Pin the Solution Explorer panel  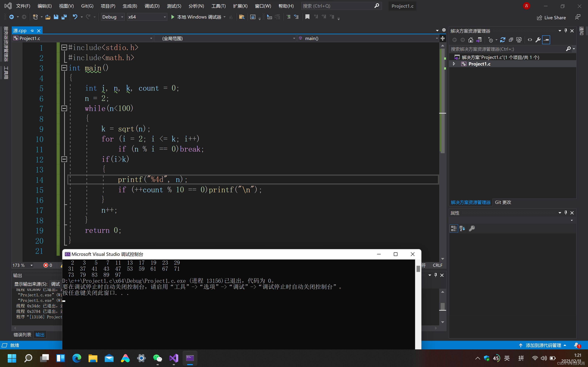click(566, 31)
